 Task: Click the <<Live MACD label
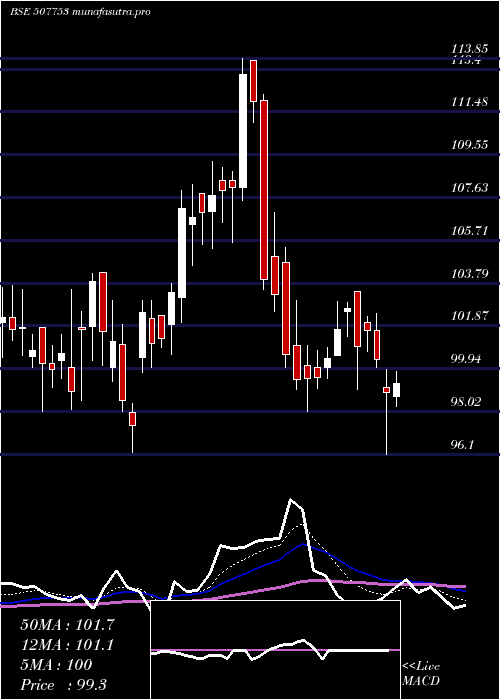[421, 674]
